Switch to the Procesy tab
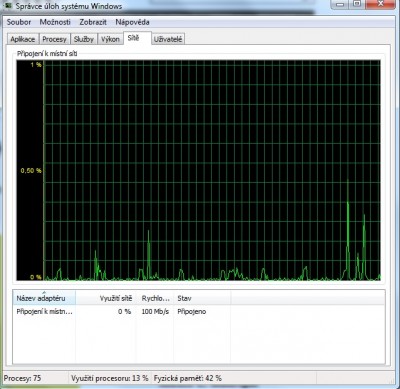Screen dimensions: 400x389 [54, 39]
